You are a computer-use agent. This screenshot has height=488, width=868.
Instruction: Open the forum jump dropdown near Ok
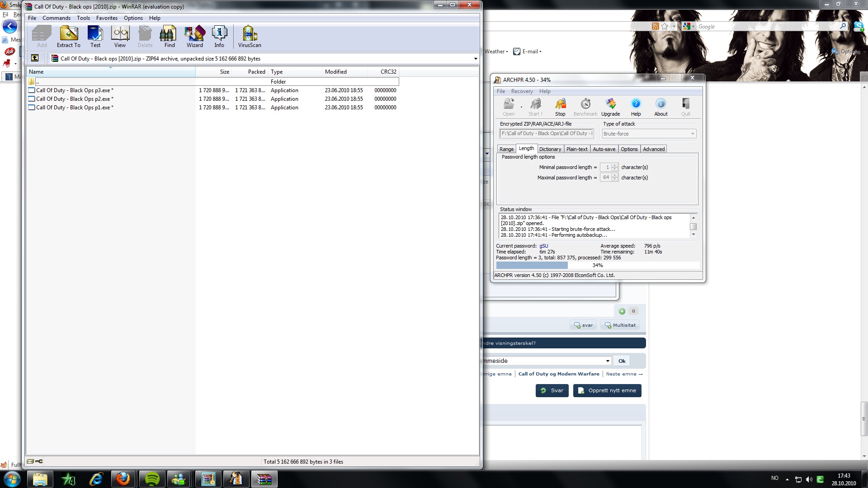(x=608, y=361)
